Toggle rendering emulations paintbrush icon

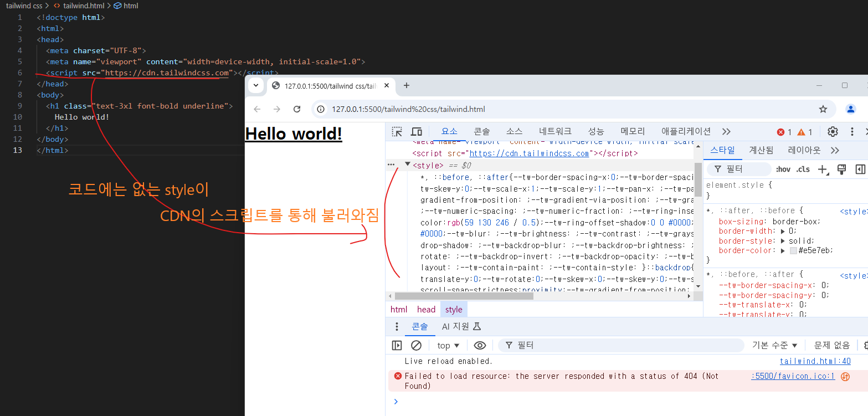click(841, 169)
